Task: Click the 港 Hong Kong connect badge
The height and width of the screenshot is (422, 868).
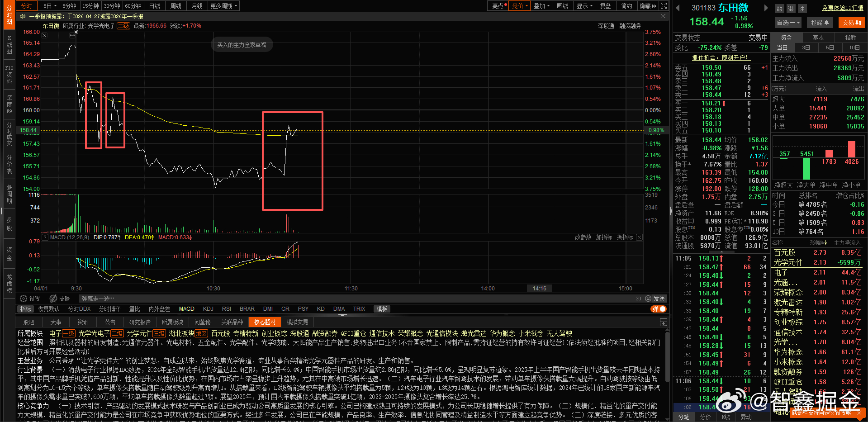Action: pyautogui.click(x=791, y=9)
